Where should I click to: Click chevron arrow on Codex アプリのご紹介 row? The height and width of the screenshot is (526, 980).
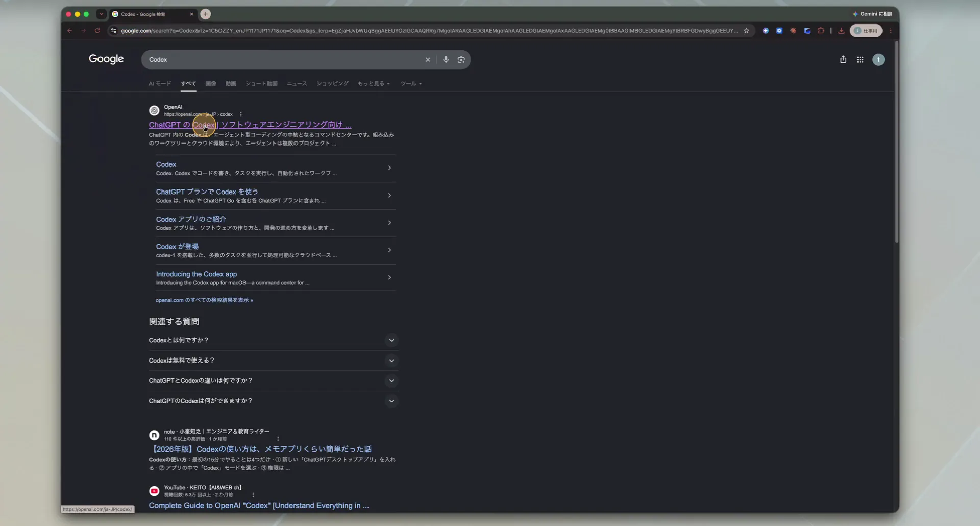[x=389, y=223]
